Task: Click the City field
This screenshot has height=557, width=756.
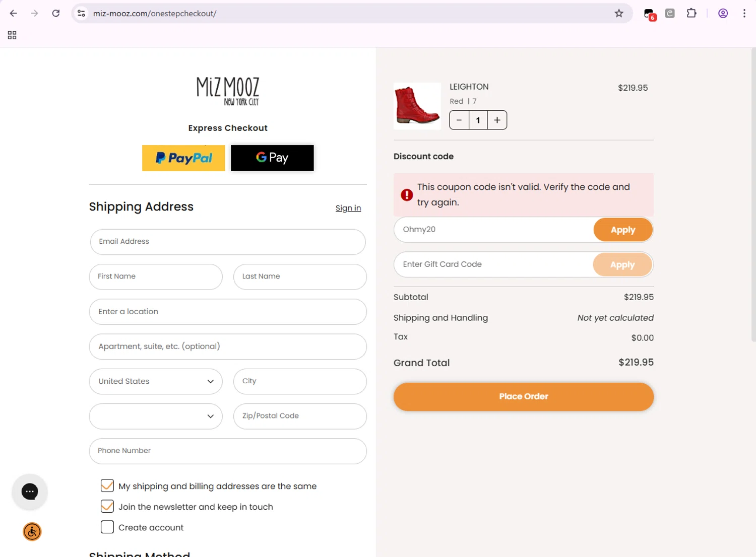Action: tap(300, 381)
